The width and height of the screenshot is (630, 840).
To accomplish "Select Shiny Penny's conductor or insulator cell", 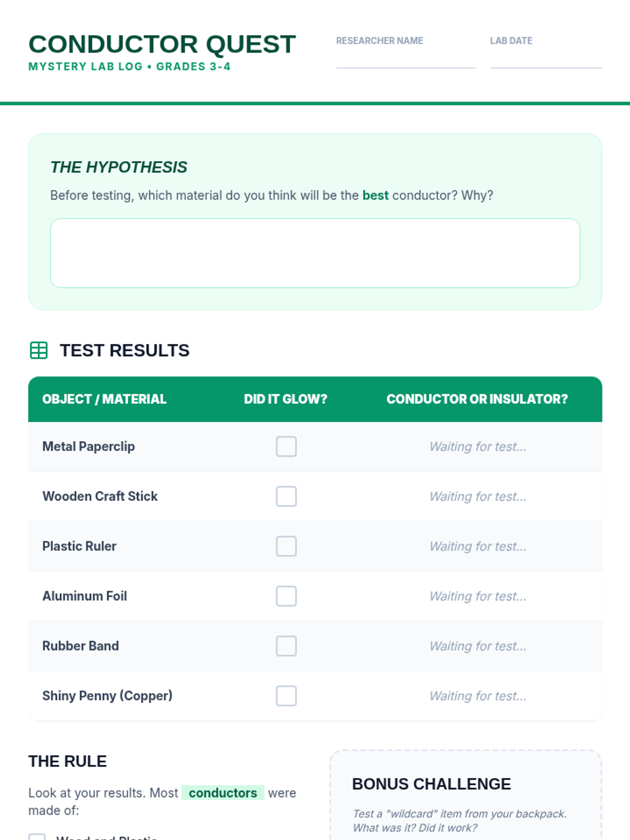I will pyautogui.click(x=478, y=696).
